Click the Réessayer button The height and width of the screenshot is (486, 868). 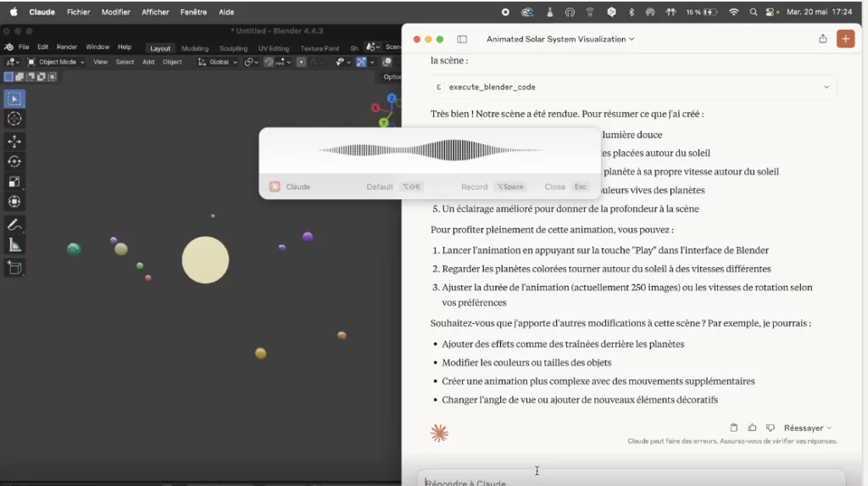[807, 428]
